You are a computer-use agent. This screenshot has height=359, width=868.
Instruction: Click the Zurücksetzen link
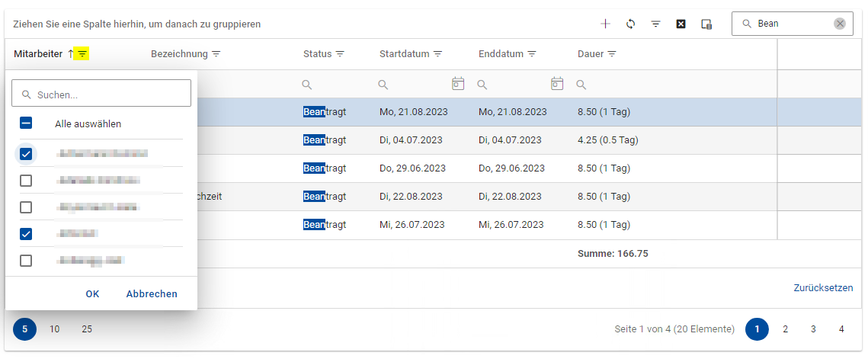click(823, 288)
